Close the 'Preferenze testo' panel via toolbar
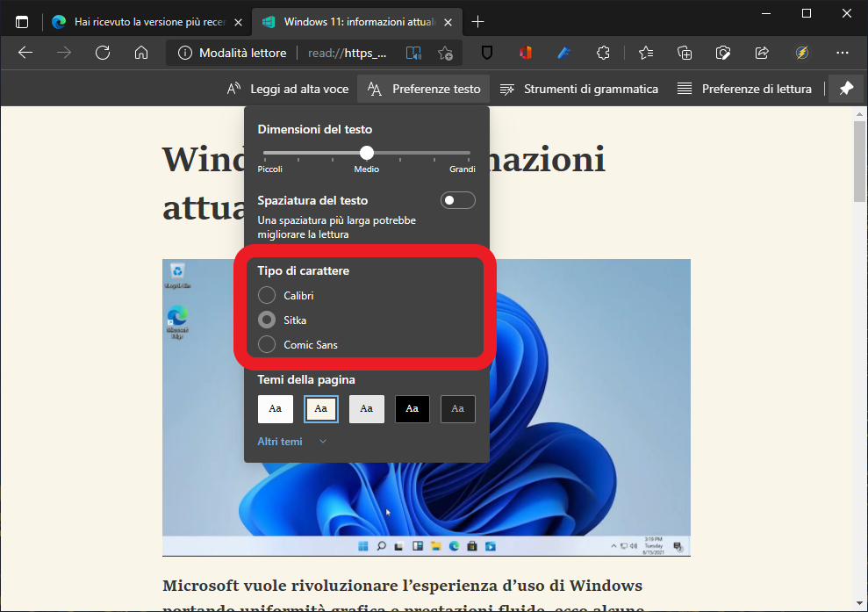Viewport: 868px width, 612px height. pyautogui.click(x=424, y=89)
